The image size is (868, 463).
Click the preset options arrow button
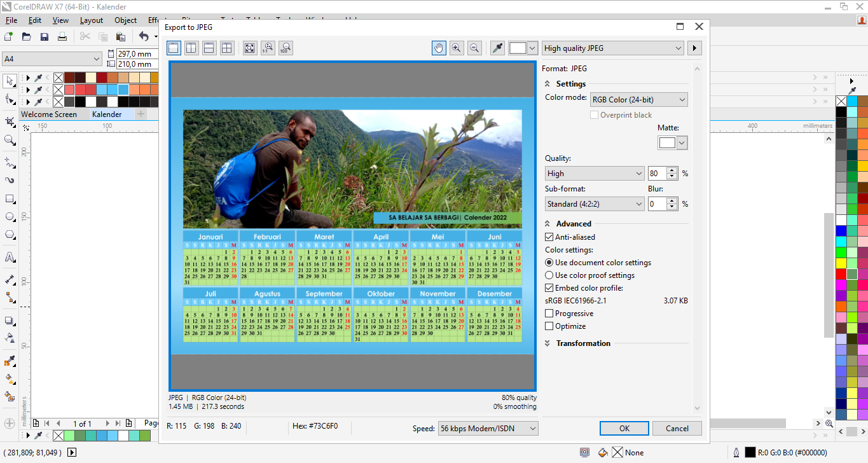coord(694,48)
